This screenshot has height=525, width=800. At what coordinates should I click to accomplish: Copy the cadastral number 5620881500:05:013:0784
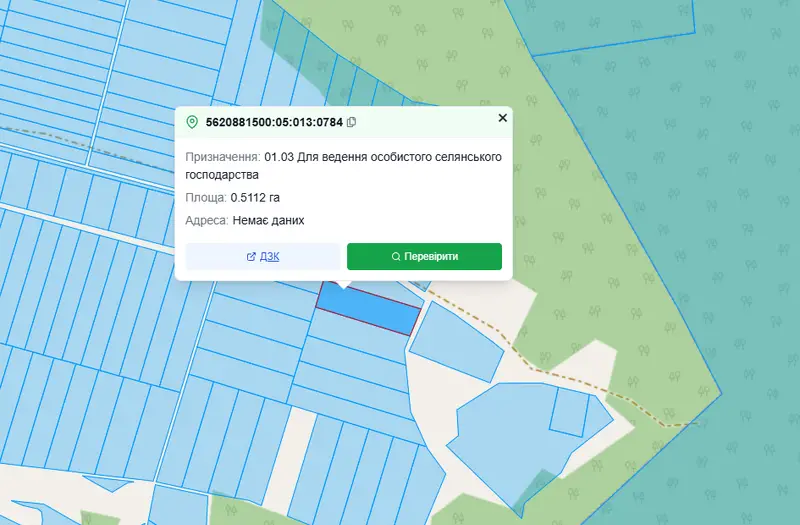pyautogui.click(x=351, y=122)
